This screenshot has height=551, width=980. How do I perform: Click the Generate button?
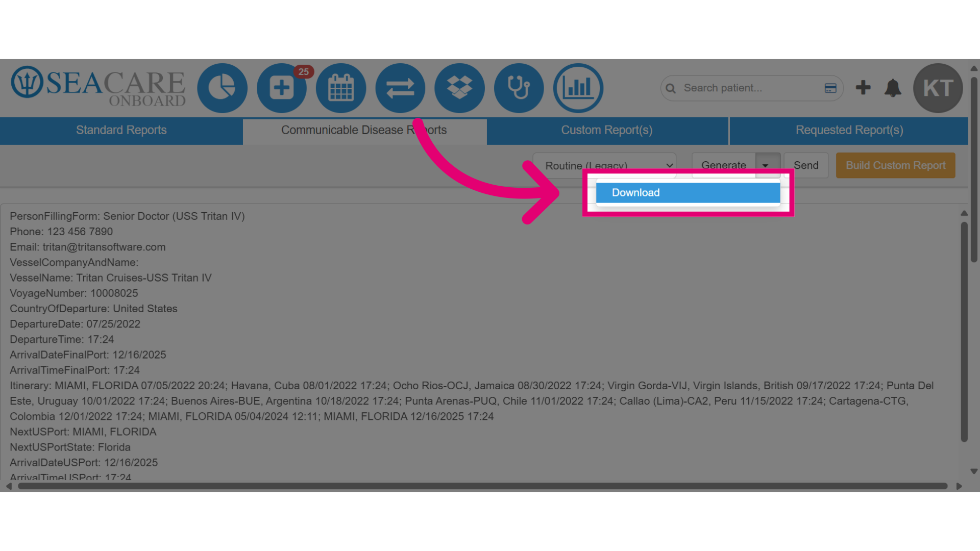coord(724,165)
